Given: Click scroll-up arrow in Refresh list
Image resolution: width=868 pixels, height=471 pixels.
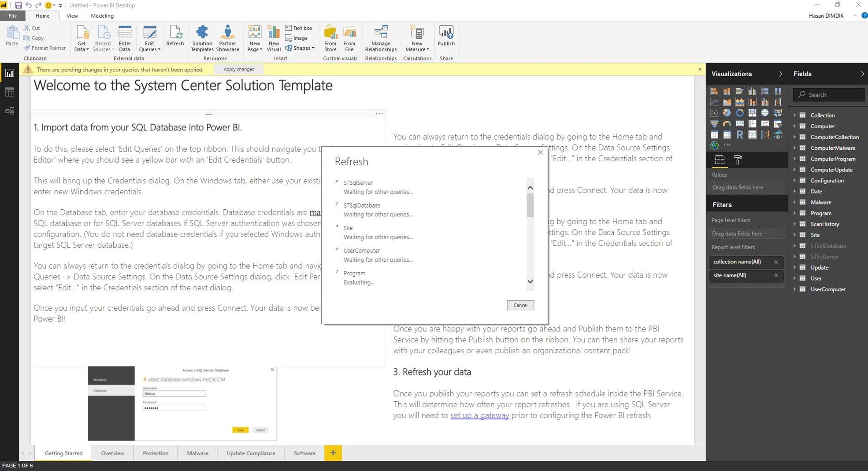Looking at the screenshot, I should [x=530, y=188].
